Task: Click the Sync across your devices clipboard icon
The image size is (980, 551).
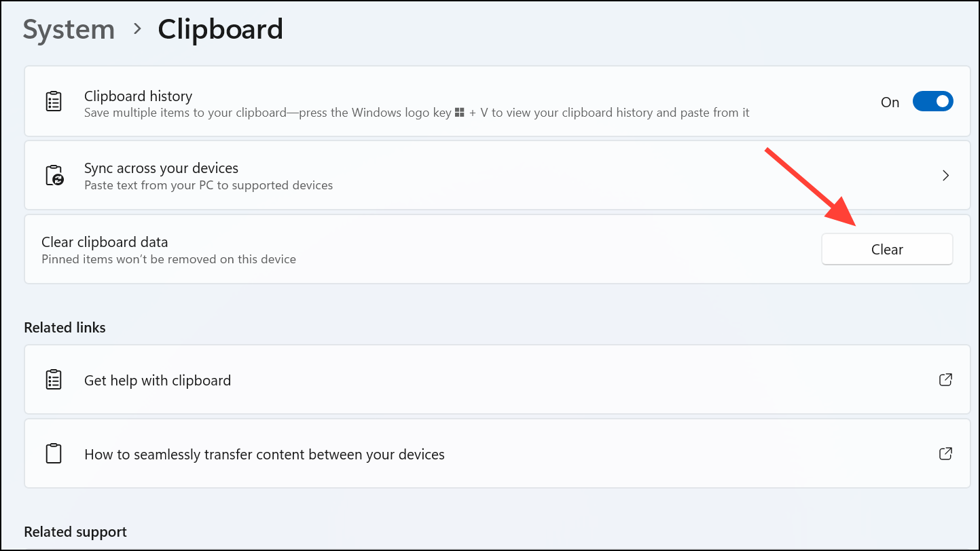Action: click(54, 174)
